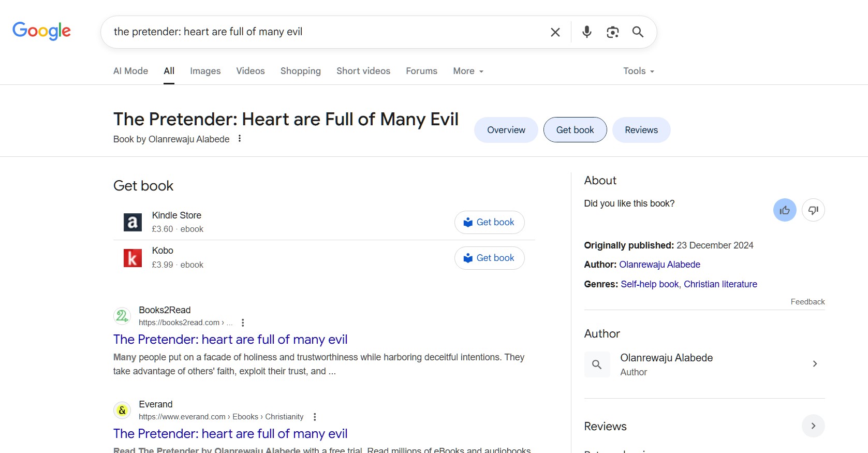
Task: Click the Google logo
Action: [41, 31]
